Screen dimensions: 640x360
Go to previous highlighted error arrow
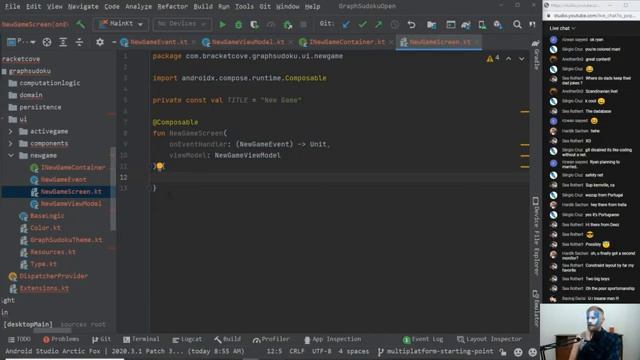[x=509, y=59]
